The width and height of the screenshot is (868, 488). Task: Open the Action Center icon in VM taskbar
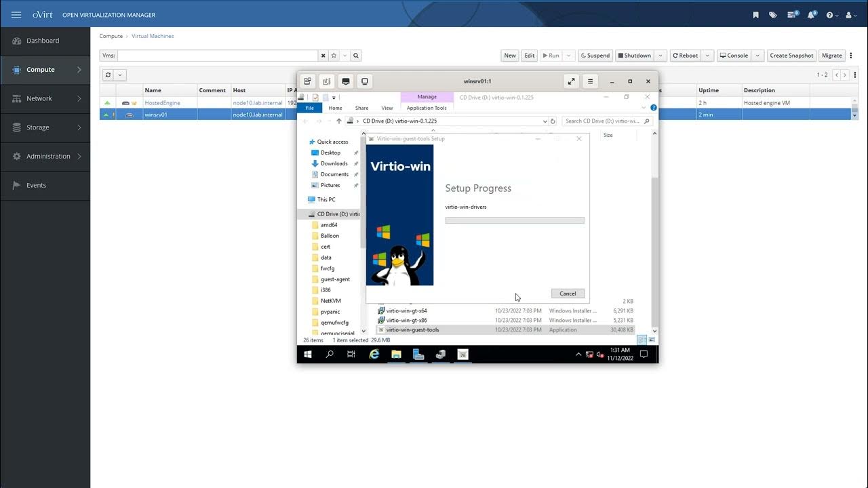[644, 354]
